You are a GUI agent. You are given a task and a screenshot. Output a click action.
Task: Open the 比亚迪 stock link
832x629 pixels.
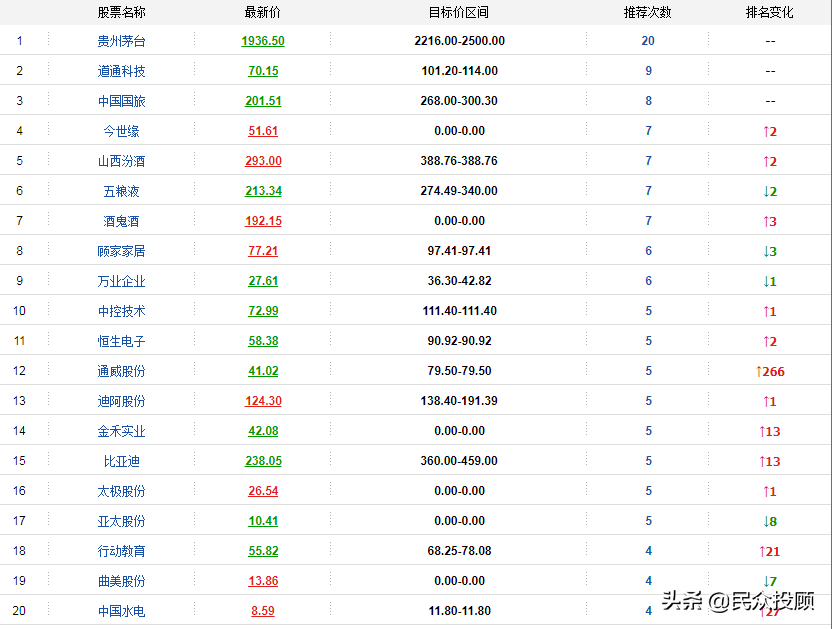[122, 461]
